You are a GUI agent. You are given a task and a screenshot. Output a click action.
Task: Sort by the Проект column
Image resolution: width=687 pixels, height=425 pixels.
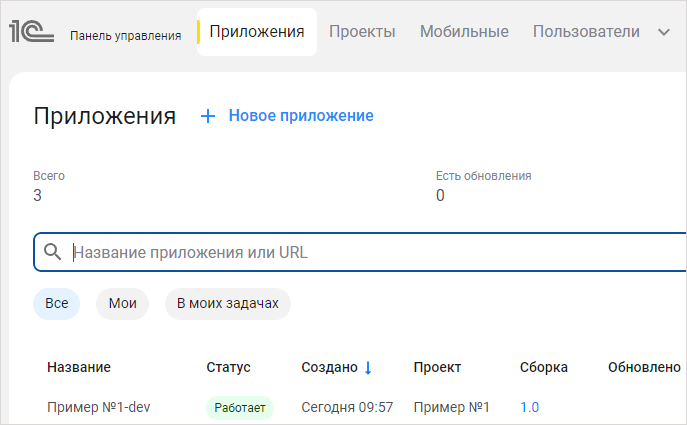click(x=437, y=367)
